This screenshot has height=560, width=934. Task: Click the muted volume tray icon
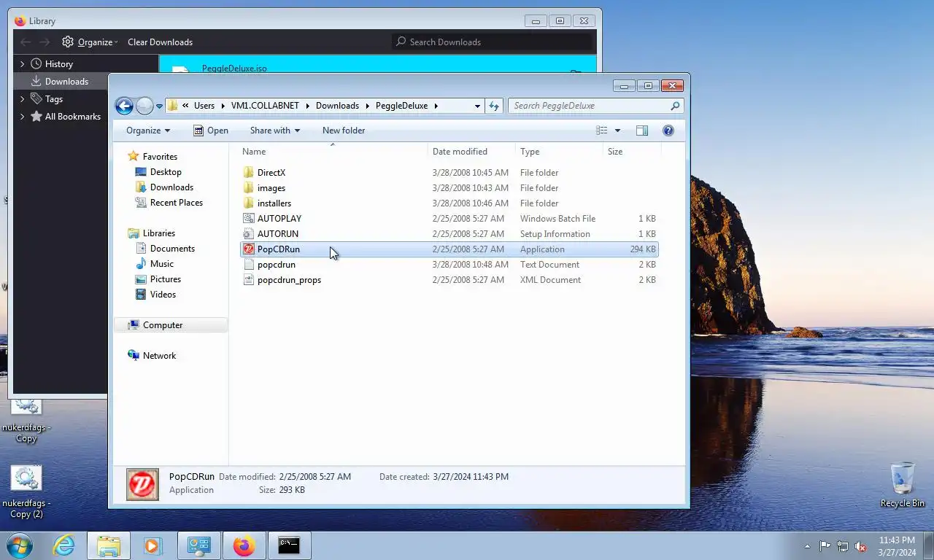pyautogui.click(x=860, y=546)
